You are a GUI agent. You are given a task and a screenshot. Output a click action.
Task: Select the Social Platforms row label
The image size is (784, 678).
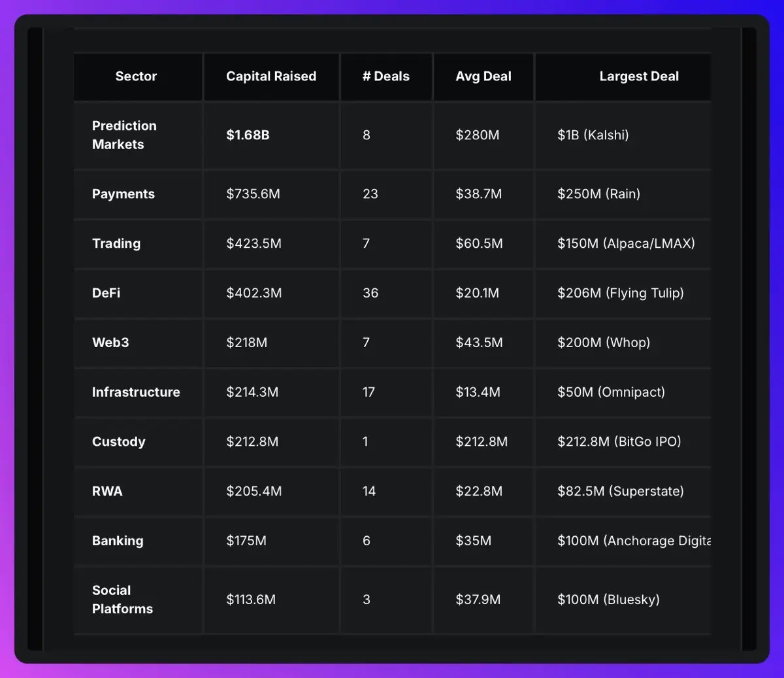pos(122,600)
